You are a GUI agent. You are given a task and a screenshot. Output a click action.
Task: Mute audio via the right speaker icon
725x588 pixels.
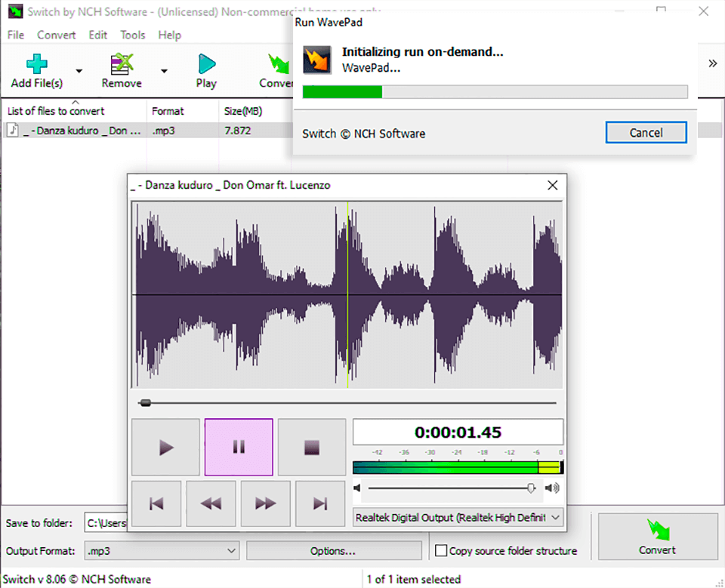(x=552, y=488)
